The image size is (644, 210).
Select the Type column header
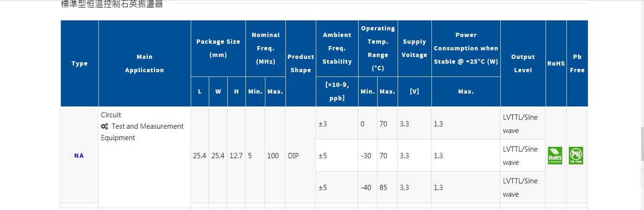click(79, 64)
